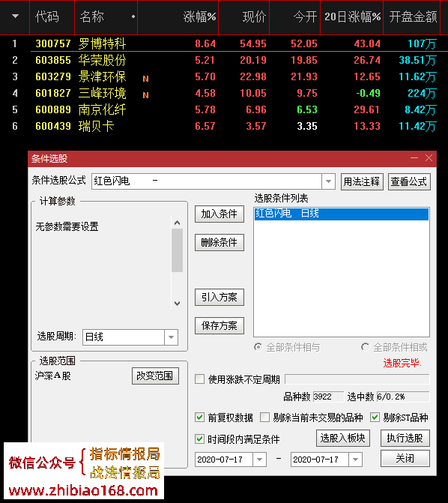The height and width of the screenshot is (503, 448).
Task: Click the 保存方案 button
Action: [x=220, y=326]
